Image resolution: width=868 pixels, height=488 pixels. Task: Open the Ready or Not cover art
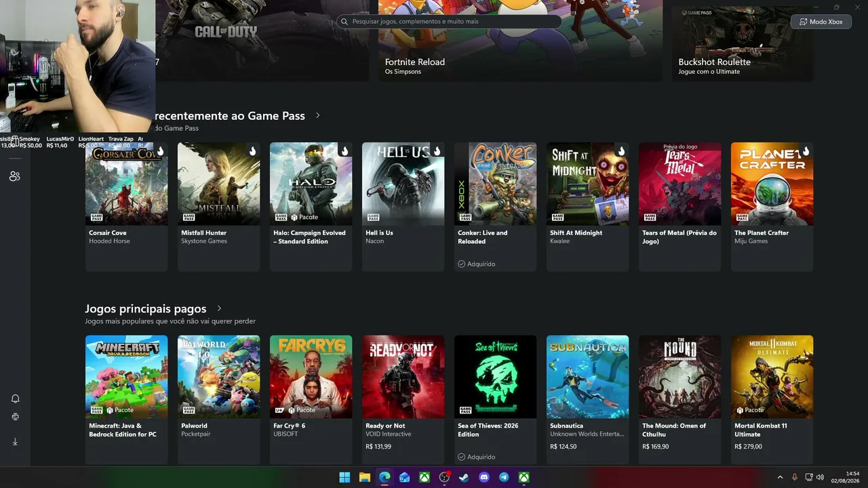click(403, 377)
